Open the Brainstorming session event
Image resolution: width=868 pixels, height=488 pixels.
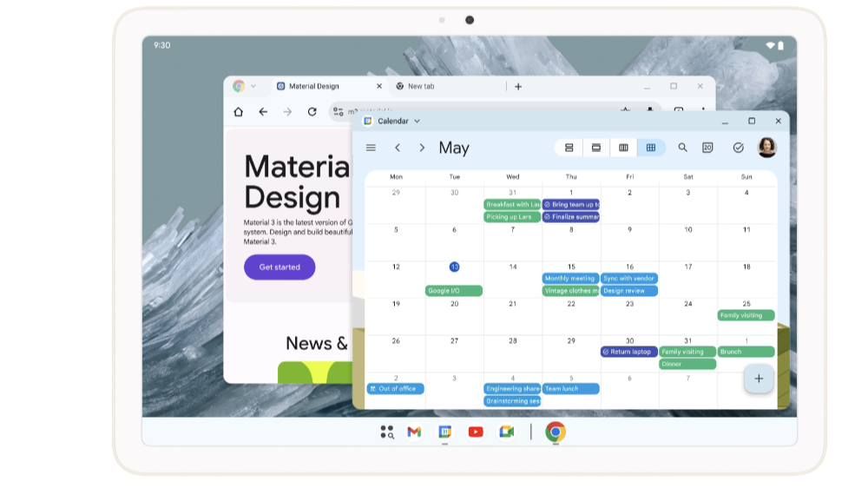pos(512,401)
